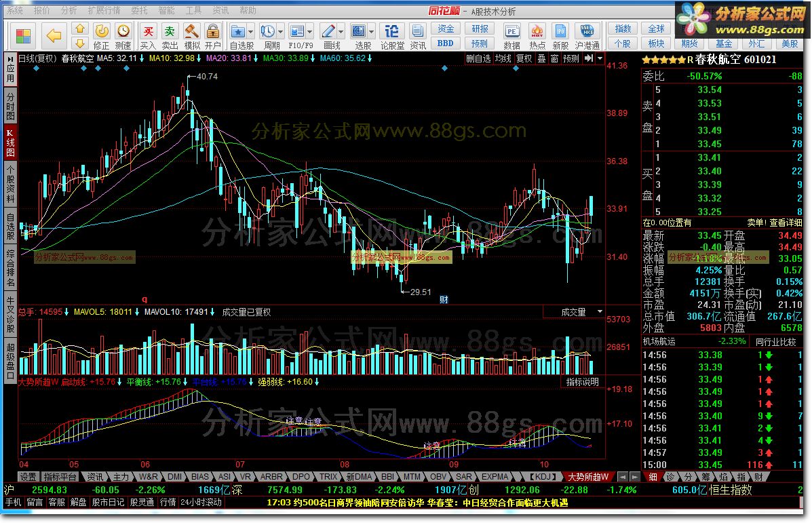812x523 pixels.
Task: Expand the 自选股 dropdown arrow
Action: coord(250,32)
